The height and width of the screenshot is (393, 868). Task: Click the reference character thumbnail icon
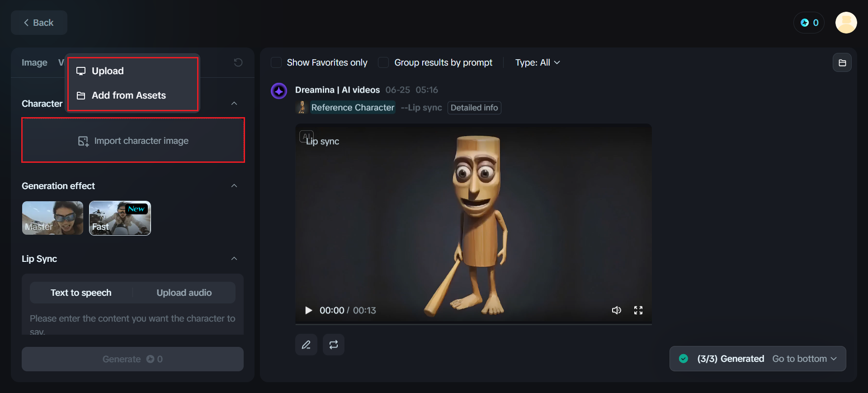[x=302, y=108]
